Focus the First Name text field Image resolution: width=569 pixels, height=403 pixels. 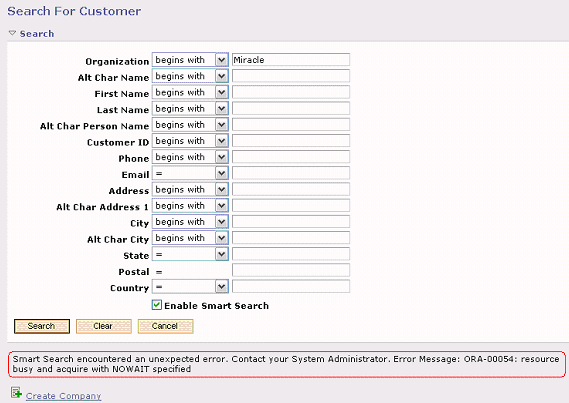click(291, 92)
